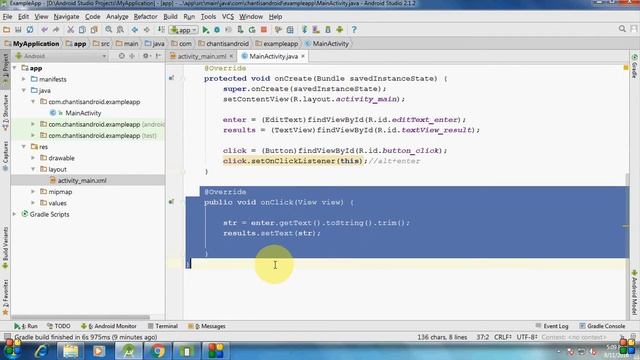640x360 pixels.
Task: Open the Refactor menu
Action: (145, 17)
